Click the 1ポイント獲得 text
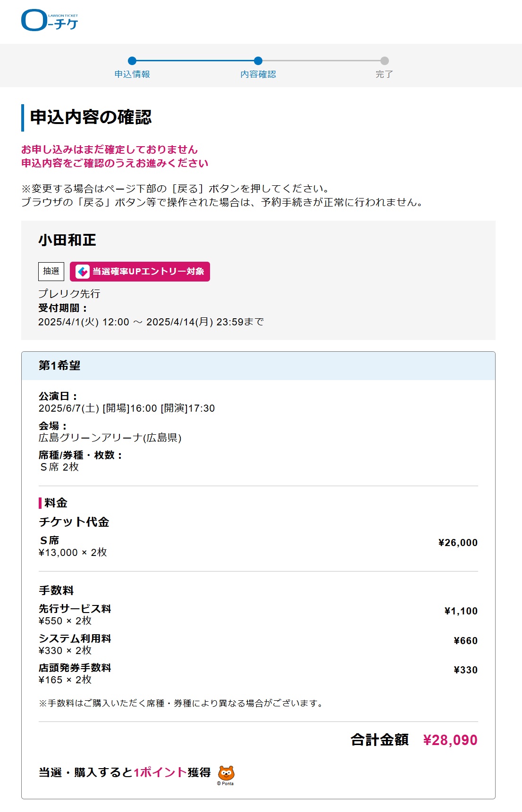The height and width of the screenshot is (812, 522). pos(172,772)
